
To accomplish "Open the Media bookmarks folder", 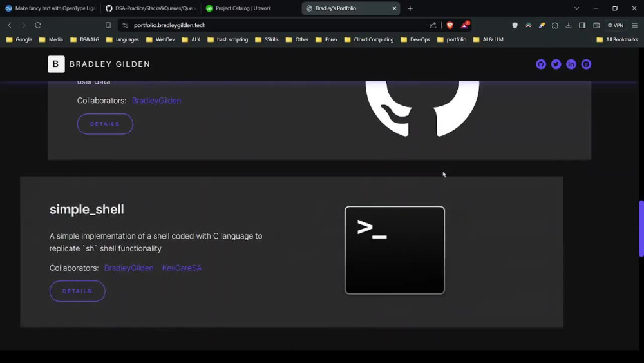I will coord(51,39).
